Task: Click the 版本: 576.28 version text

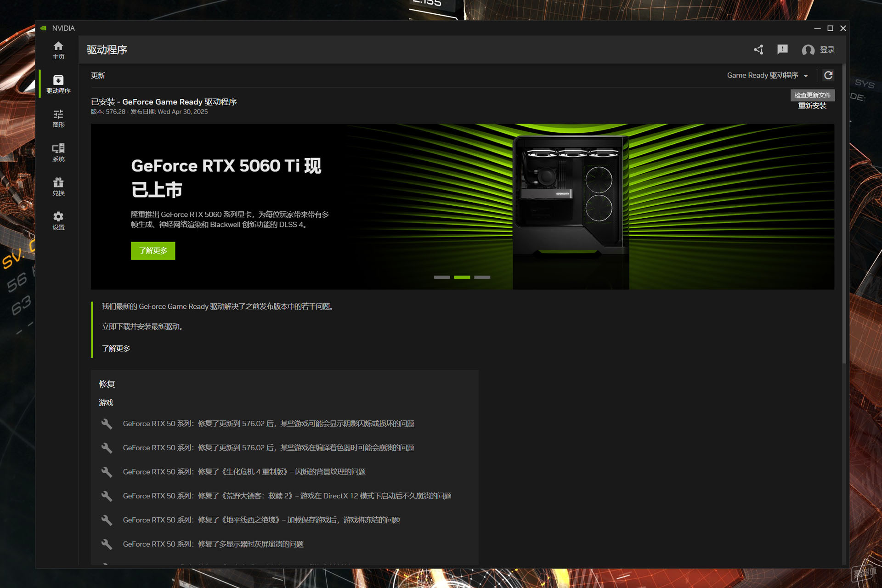Action: click(x=108, y=112)
